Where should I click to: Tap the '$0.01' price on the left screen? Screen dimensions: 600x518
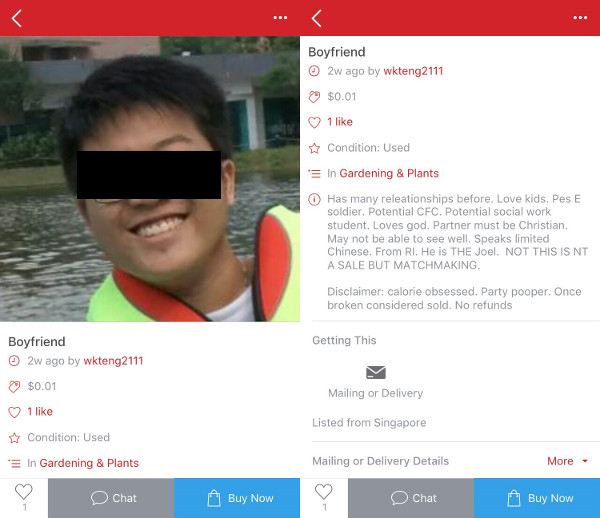coord(42,386)
